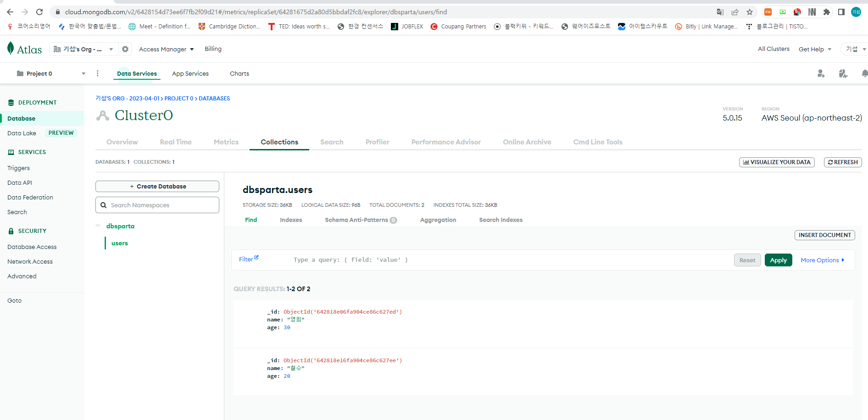Switch to the collection Indexes tab
The image size is (868, 420).
(x=291, y=220)
